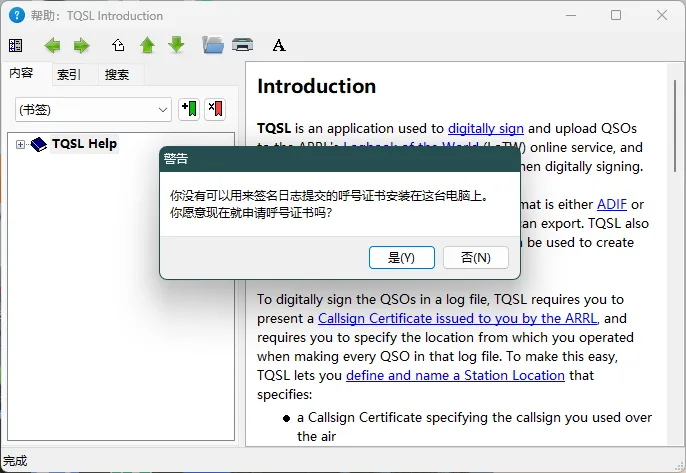Toggle the navigation panel icon in toolbar

click(15, 45)
